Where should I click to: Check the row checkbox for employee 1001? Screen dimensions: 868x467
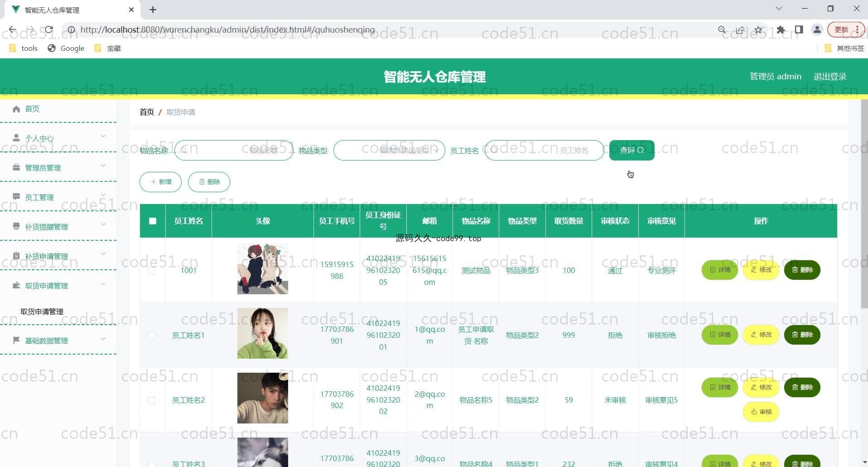click(x=152, y=270)
